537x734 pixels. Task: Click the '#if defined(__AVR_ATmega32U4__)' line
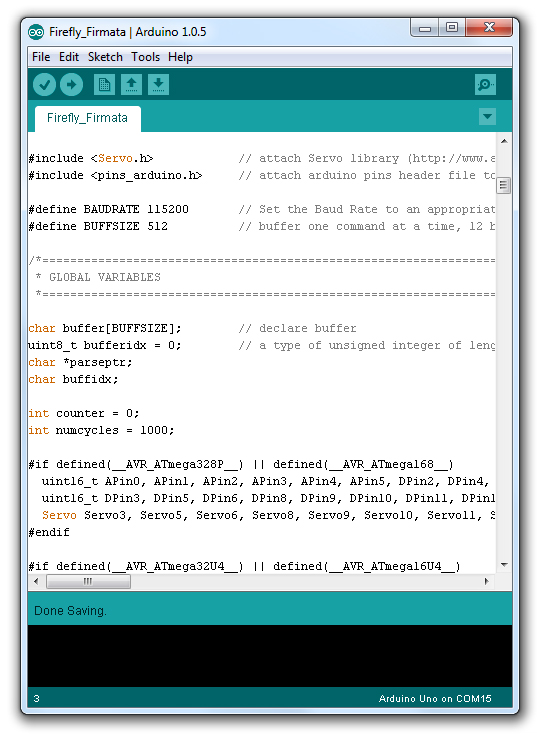244,566
